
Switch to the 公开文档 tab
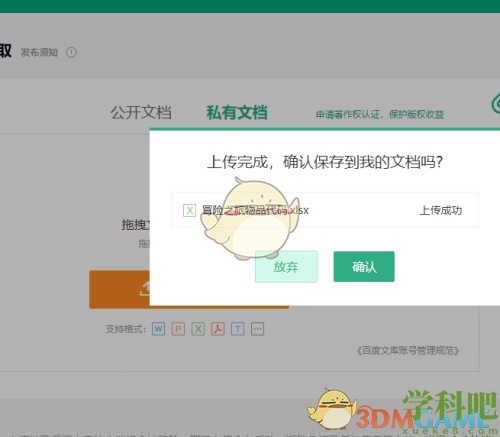[141, 112]
